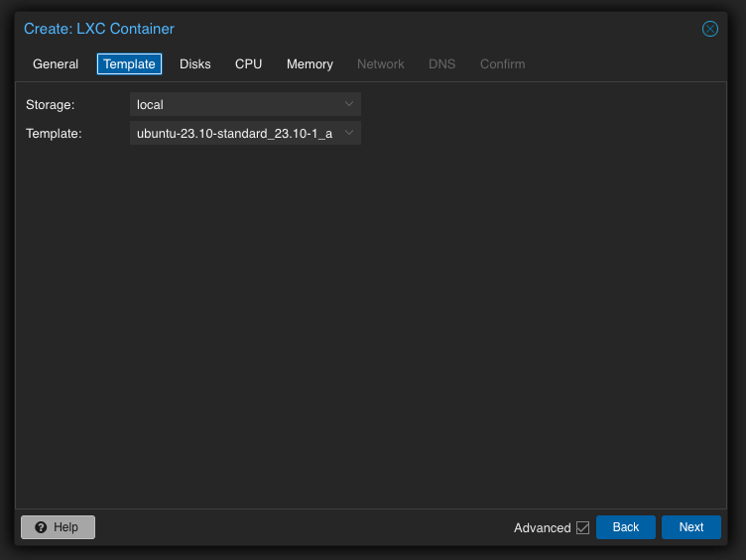
Task: Expand the Template dropdown arrow
Action: click(349, 133)
